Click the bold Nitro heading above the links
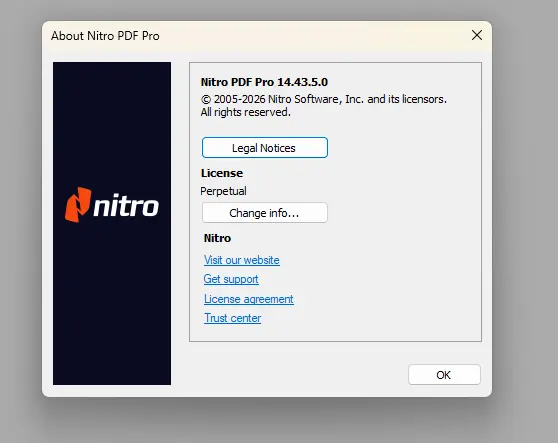The image size is (558, 443). point(217,238)
